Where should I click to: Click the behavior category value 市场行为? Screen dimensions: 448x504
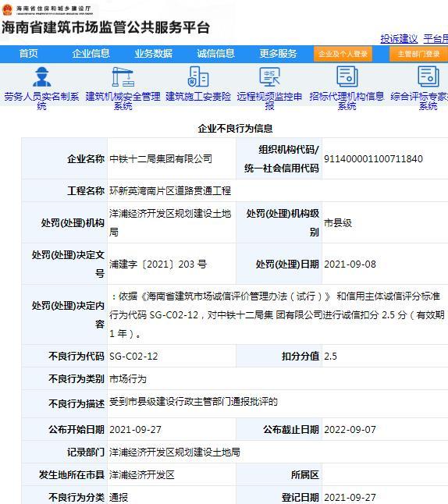click(x=128, y=379)
